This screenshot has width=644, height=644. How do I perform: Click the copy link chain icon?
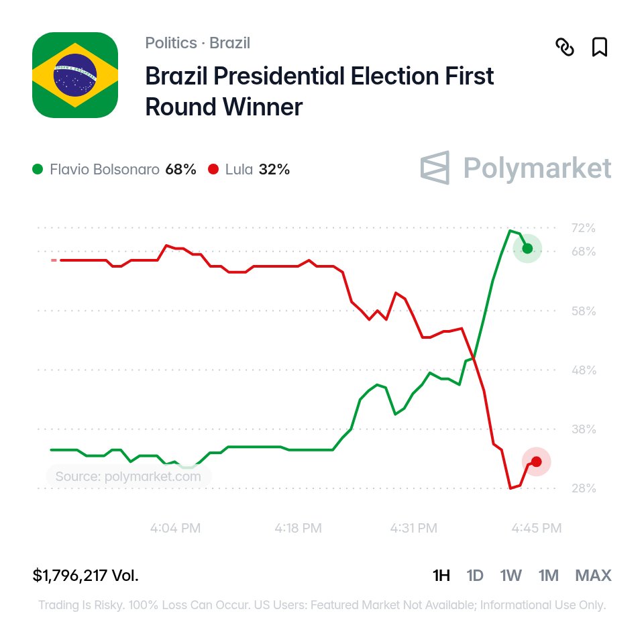tap(565, 47)
